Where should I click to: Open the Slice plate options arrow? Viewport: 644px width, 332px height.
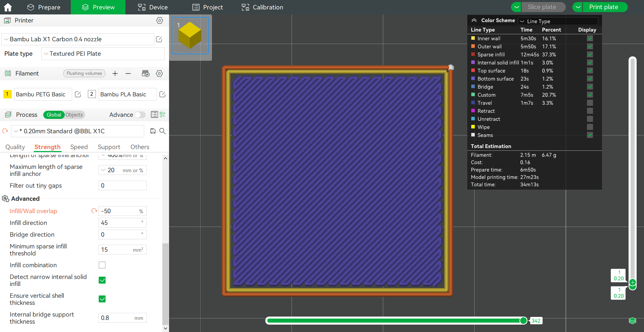(x=517, y=7)
